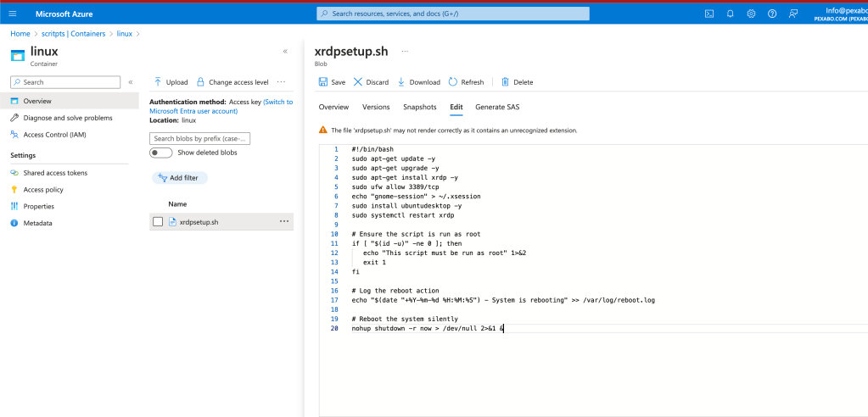This screenshot has height=417, width=868.
Task: Click the top search resources box
Action: point(453,14)
